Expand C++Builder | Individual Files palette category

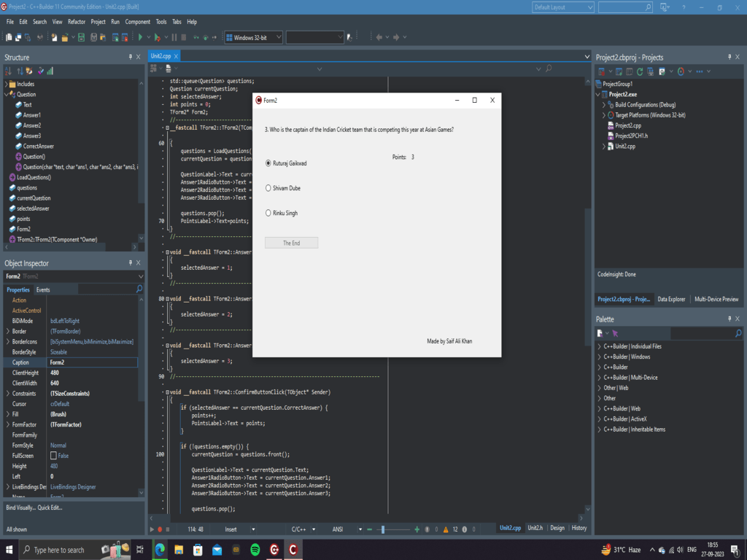pos(600,346)
